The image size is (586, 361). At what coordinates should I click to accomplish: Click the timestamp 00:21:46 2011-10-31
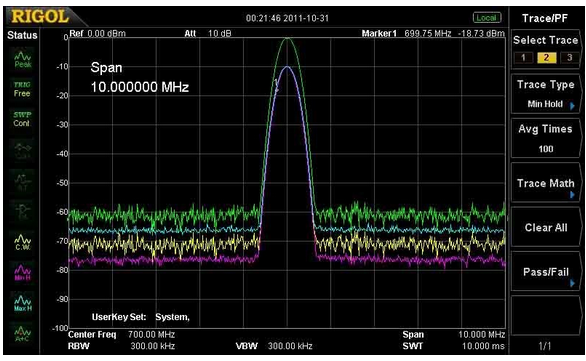pos(287,18)
